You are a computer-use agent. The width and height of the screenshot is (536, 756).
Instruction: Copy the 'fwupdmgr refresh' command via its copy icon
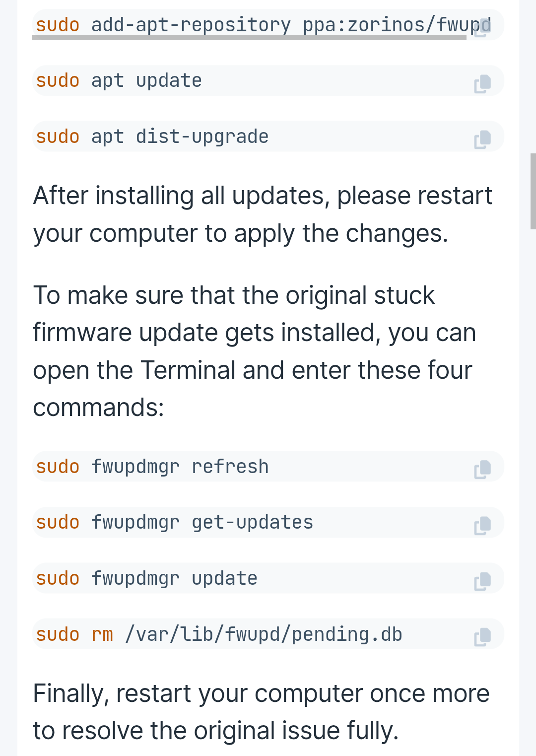[482, 470]
